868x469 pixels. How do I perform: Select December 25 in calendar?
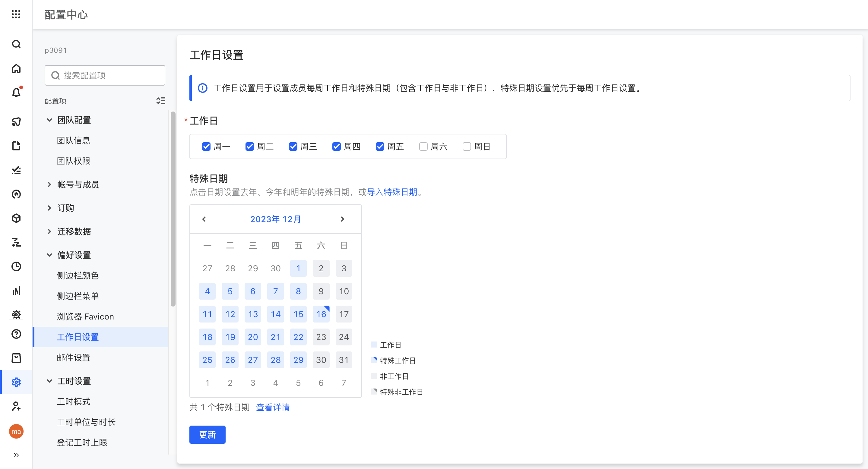click(207, 360)
